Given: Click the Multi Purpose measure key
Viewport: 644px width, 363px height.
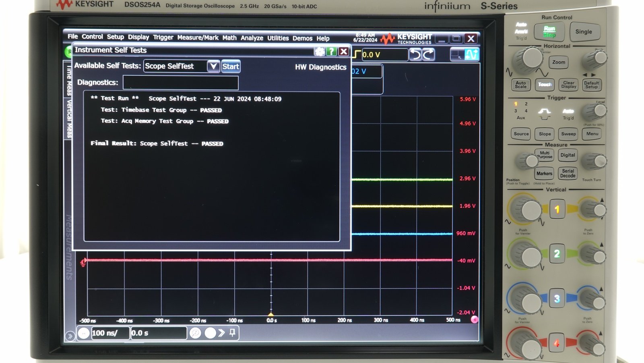Looking at the screenshot, I should pyautogui.click(x=545, y=155).
